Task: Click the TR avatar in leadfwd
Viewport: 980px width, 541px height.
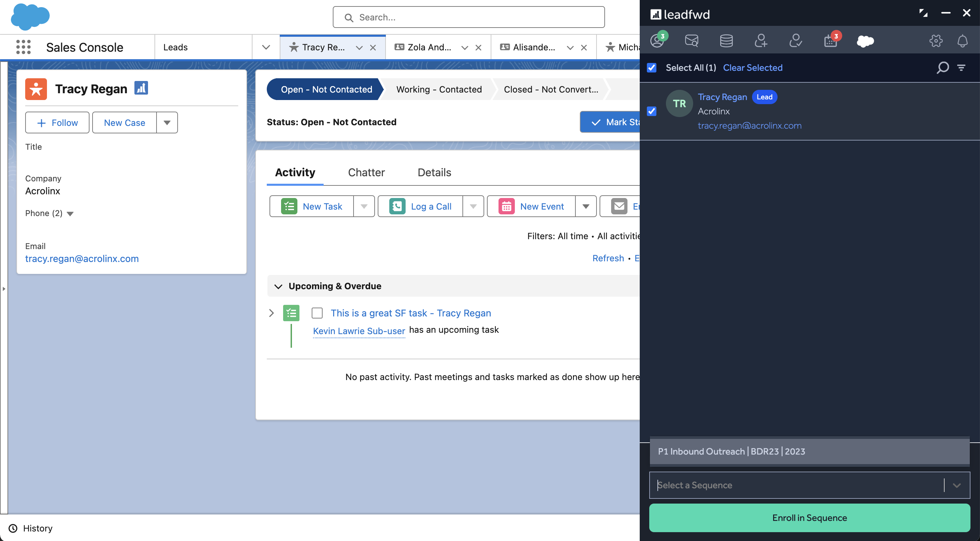Action: (x=679, y=103)
